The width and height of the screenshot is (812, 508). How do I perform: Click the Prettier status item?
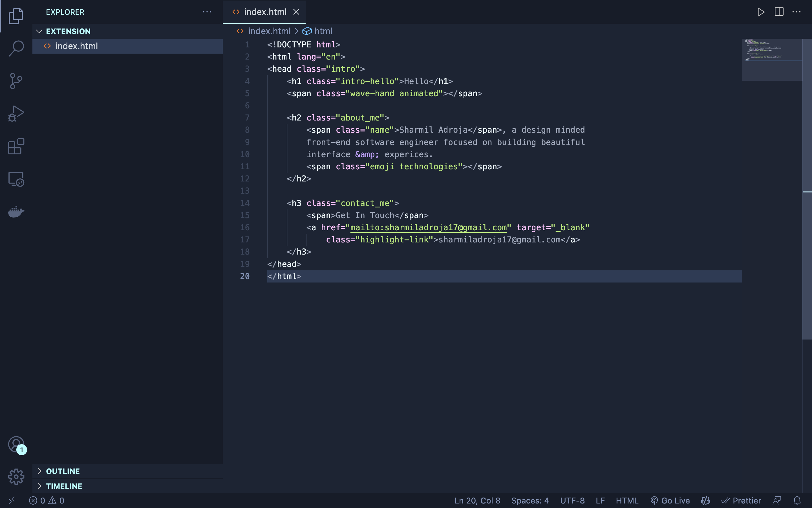[x=741, y=501]
